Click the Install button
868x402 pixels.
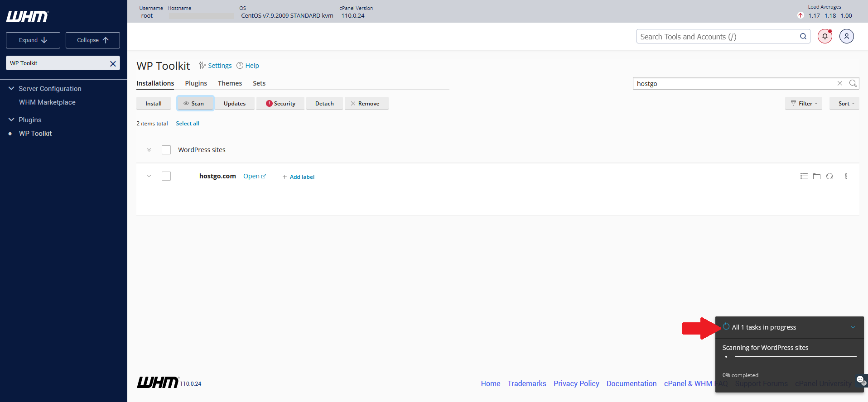click(x=154, y=103)
